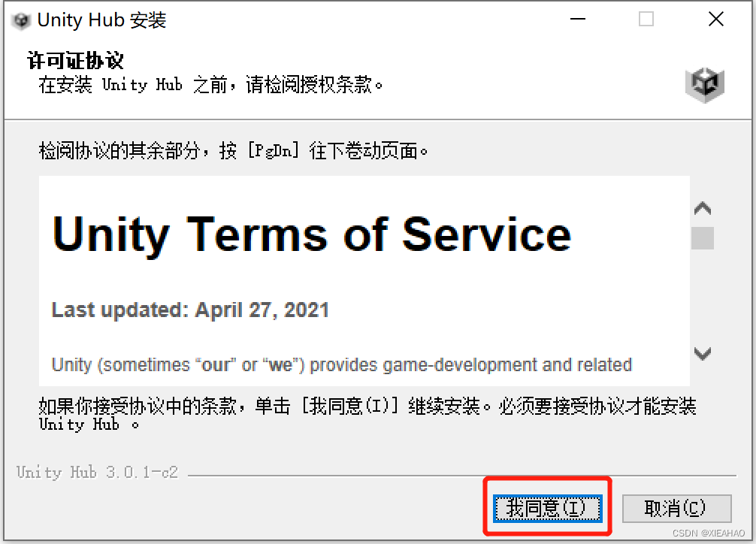Close the Unity Hub installer window

pos(716,20)
